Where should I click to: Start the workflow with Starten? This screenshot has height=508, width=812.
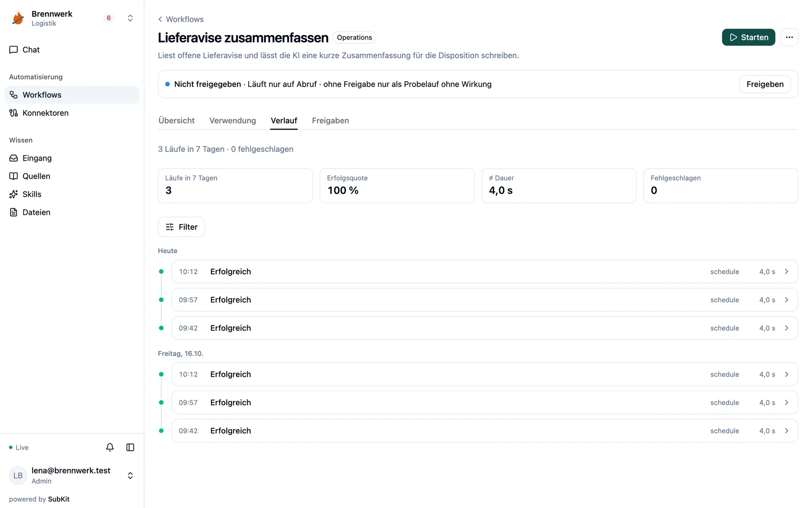pos(749,37)
